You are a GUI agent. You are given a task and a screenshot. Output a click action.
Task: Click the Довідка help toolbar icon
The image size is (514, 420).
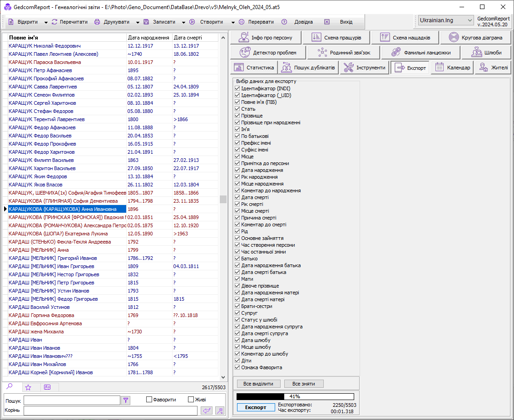284,22
